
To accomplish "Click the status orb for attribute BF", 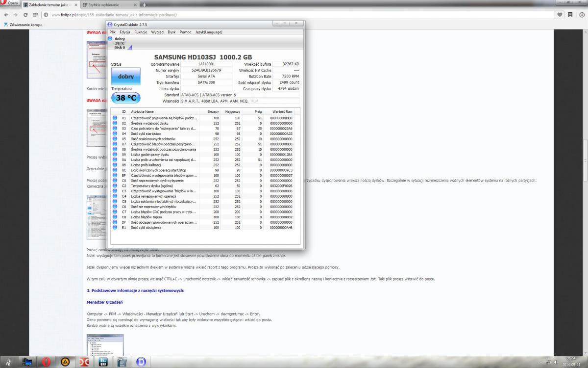I will (115, 175).
